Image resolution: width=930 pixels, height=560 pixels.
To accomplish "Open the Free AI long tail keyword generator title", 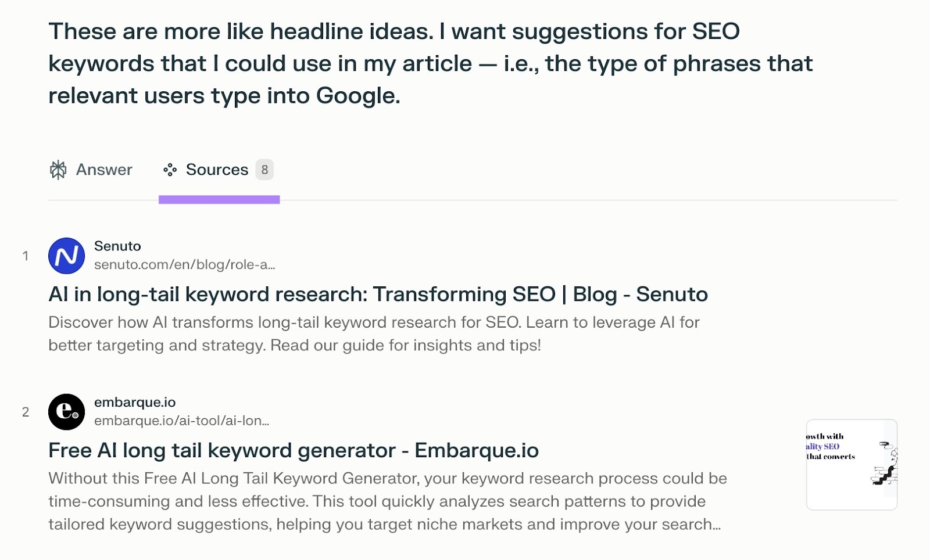I will click(294, 451).
